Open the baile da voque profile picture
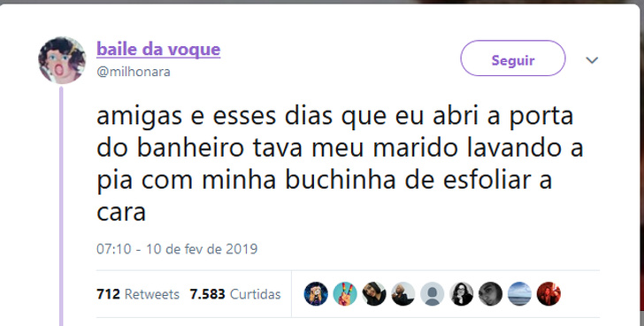 coord(62,60)
